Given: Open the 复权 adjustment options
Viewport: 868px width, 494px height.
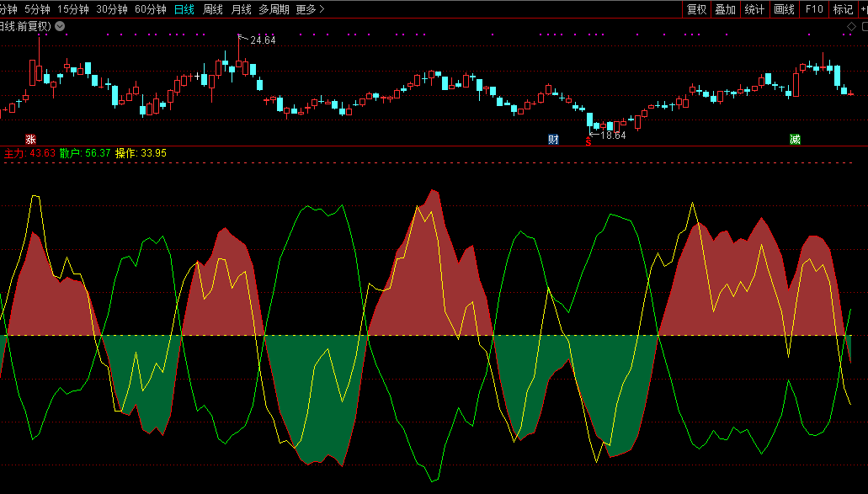Looking at the screenshot, I should (x=696, y=9).
